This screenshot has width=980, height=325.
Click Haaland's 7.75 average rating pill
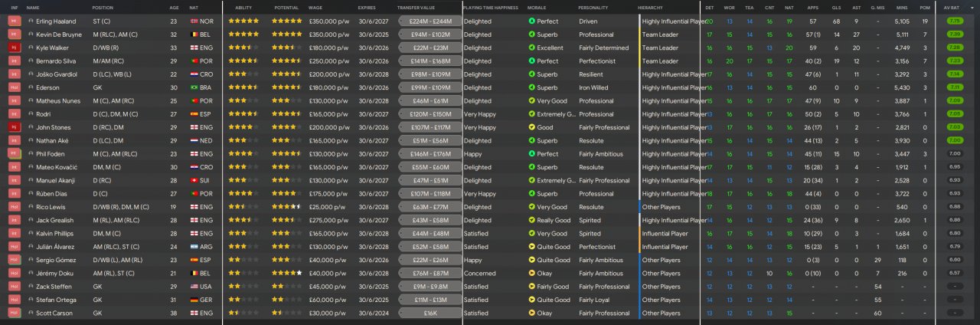[955, 21]
